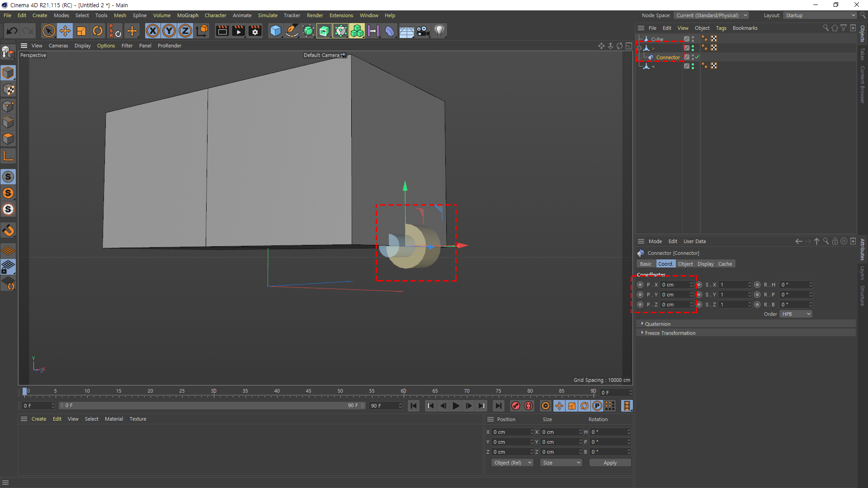Click the Undo arrow icon

click(x=12, y=31)
